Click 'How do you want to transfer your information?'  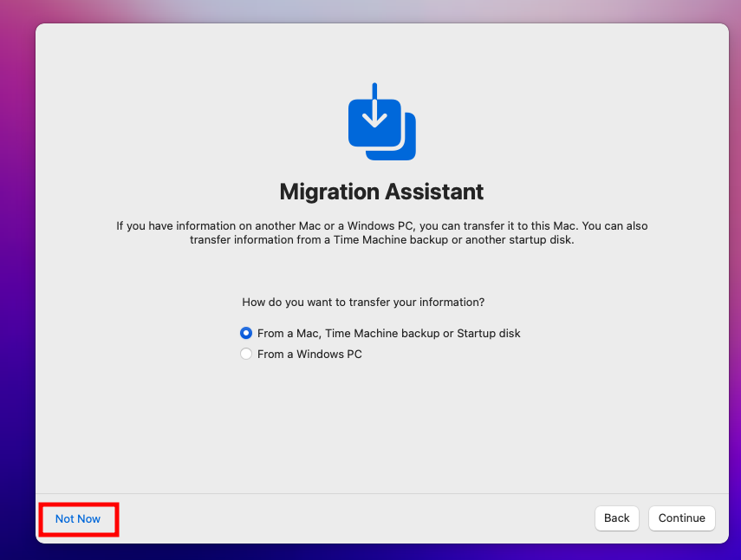click(363, 302)
